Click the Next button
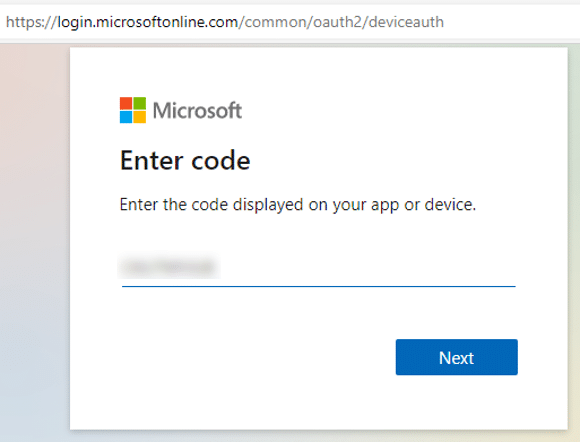 456,357
